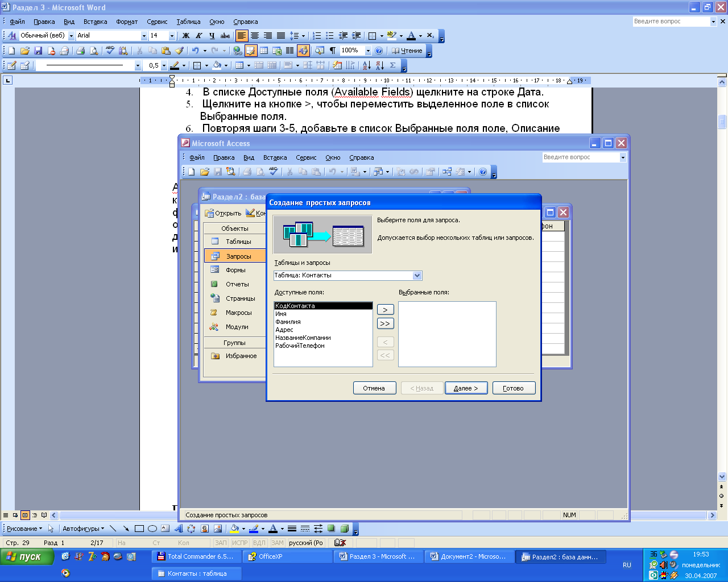The image size is (728, 582).
Task: Expand Таблицы и запросы combo box
Action: coord(417,276)
